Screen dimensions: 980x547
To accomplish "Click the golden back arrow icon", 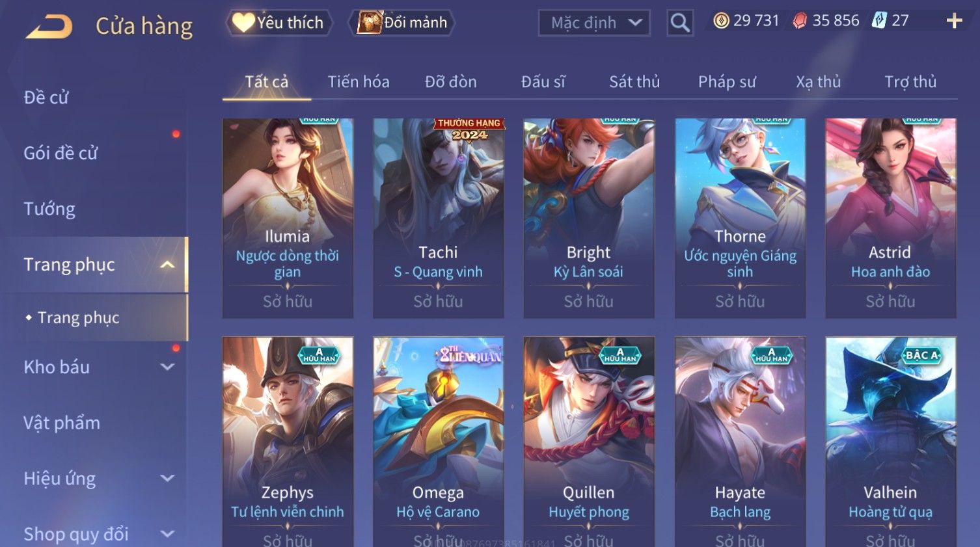I will point(49,27).
